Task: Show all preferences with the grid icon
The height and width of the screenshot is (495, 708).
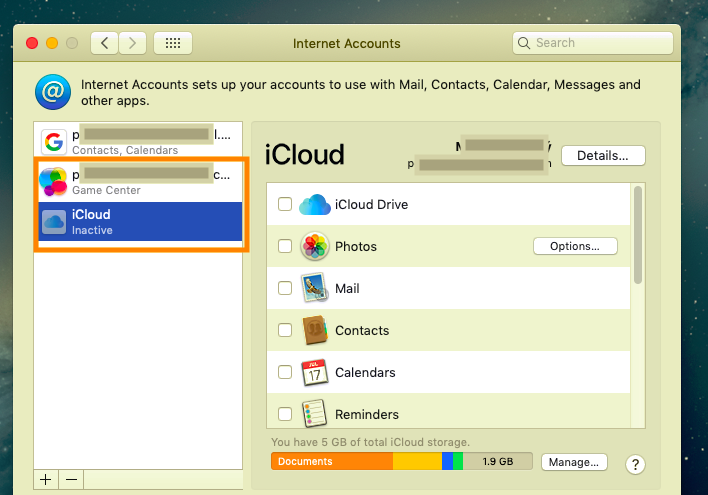Action: (173, 43)
